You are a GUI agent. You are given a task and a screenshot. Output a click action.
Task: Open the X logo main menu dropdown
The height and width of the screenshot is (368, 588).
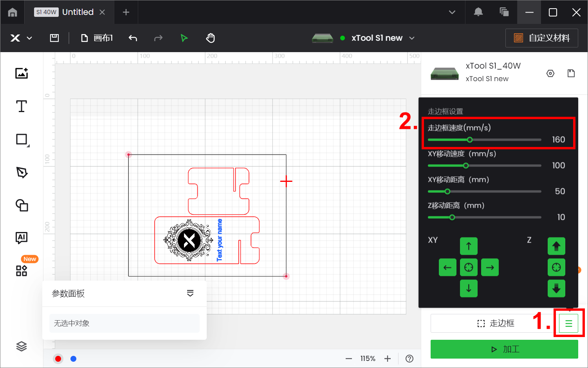(x=21, y=38)
